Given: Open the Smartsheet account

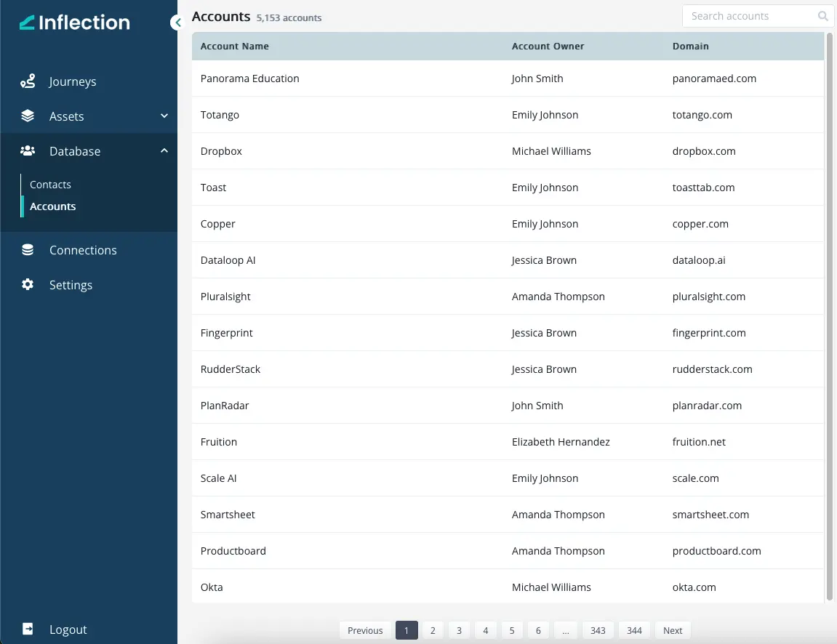Looking at the screenshot, I should coord(228,515).
